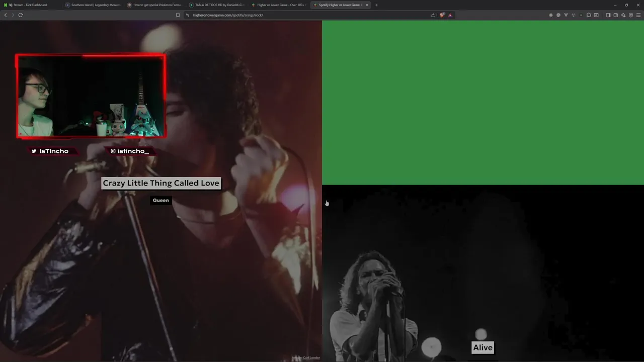Switch to the TABLA DE TIPOS HD tab
The image size is (644, 362).
click(x=217, y=5)
